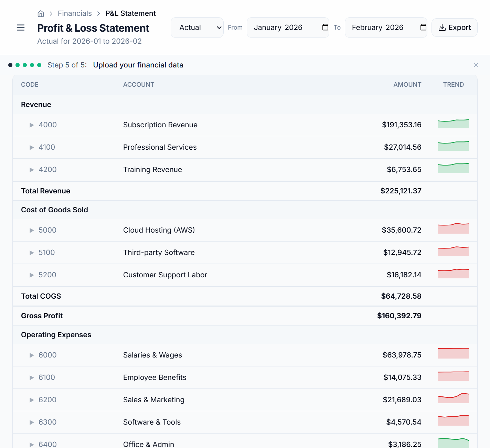Click the download icon inside the Export button
Screen dimensions: 490x448
click(443, 28)
